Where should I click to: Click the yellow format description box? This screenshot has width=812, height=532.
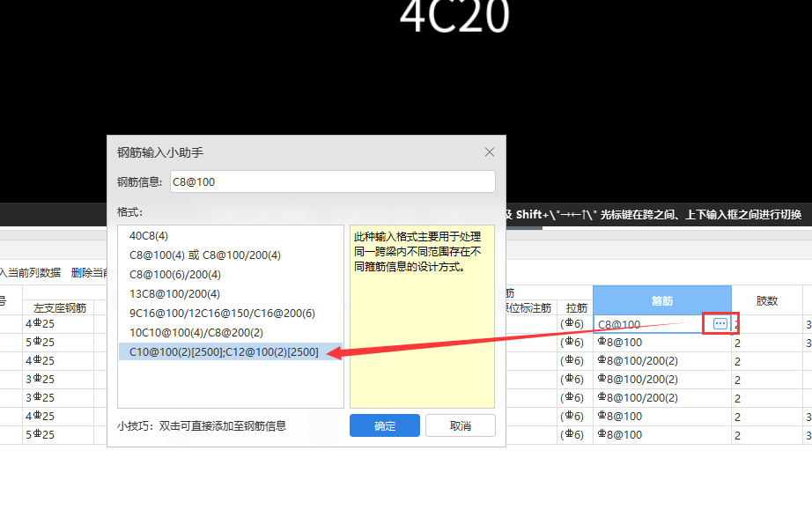422,316
